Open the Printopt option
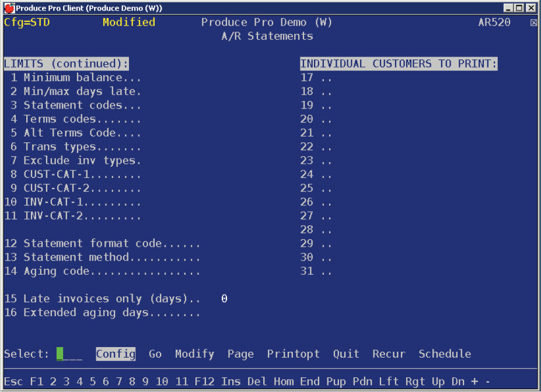The image size is (541, 392). click(294, 354)
